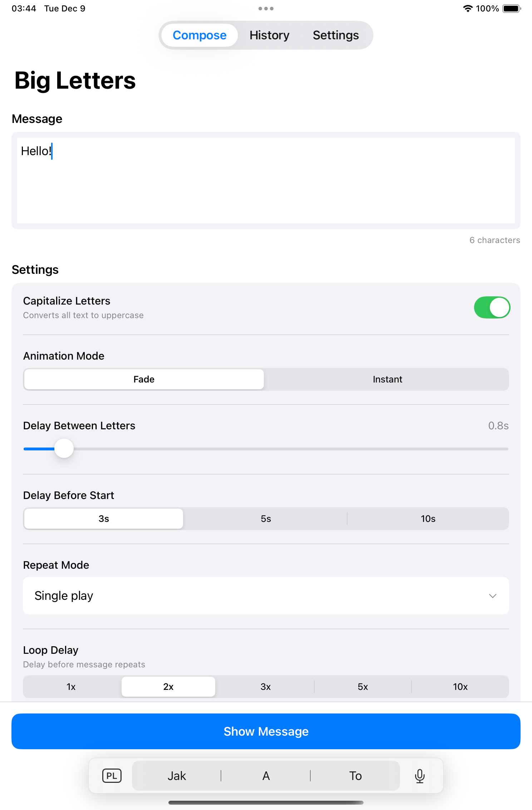Click the Single play chevron arrow
The width and height of the screenshot is (532, 810).
[x=492, y=596]
